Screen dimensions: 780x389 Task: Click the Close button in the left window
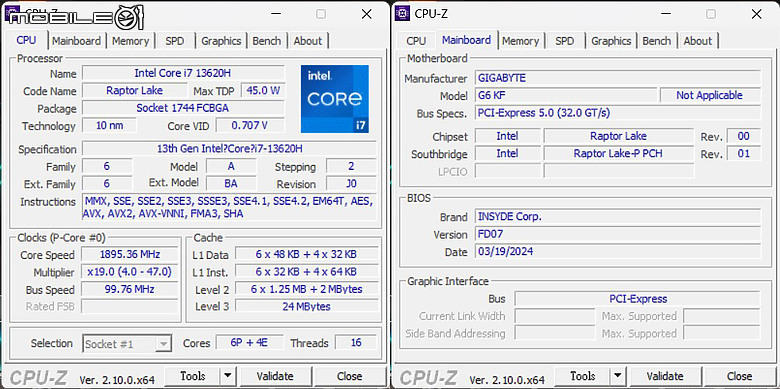click(x=350, y=376)
